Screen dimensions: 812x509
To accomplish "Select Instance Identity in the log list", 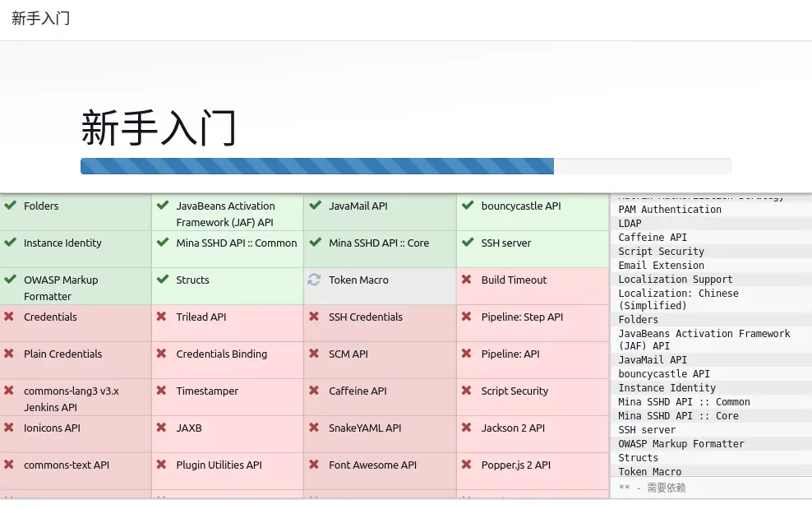I will [667, 387].
